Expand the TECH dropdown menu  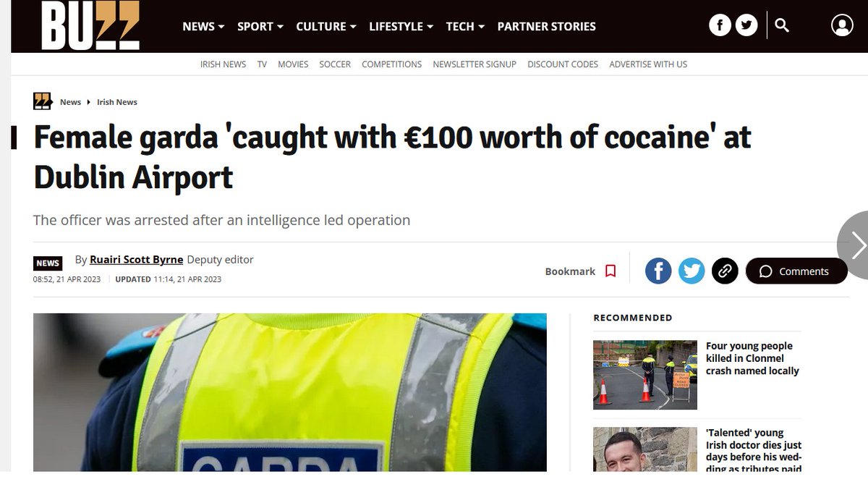(465, 26)
